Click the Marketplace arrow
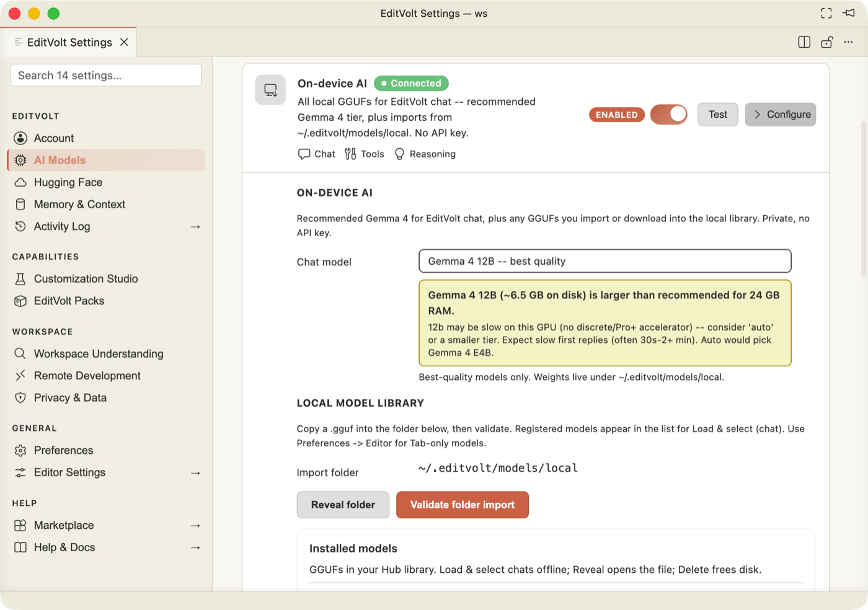Image resolution: width=868 pixels, height=610 pixels. coord(195,526)
